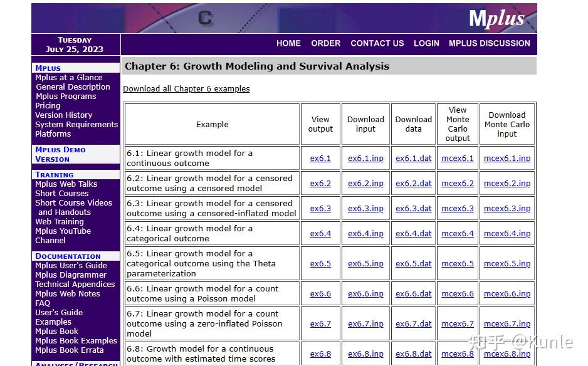Open Mplus at a Glance
Image resolution: width=588 pixels, height=366 pixels.
pyautogui.click(x=68, y=77)
